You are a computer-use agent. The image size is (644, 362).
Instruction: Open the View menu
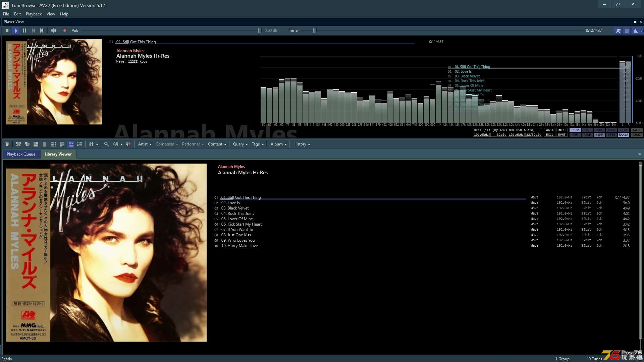[x=51, y=14]
